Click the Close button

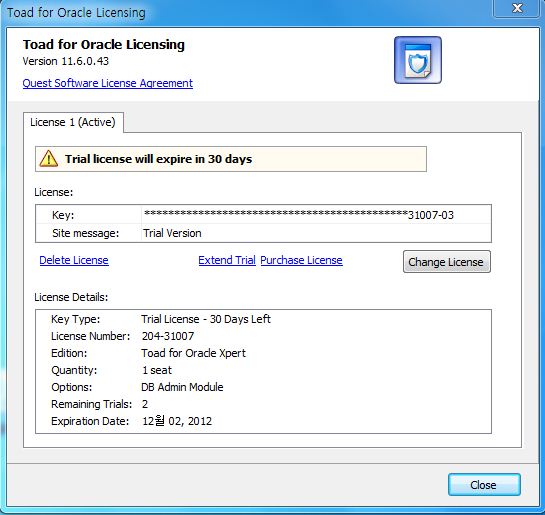click(x=484, y=485)
